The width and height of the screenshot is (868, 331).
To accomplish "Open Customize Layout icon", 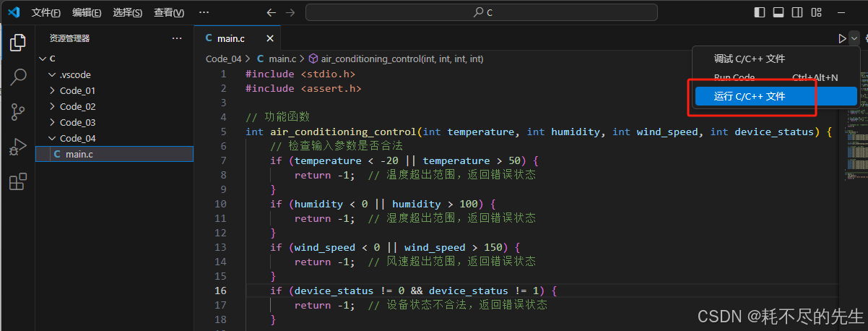I will [816, 12].
